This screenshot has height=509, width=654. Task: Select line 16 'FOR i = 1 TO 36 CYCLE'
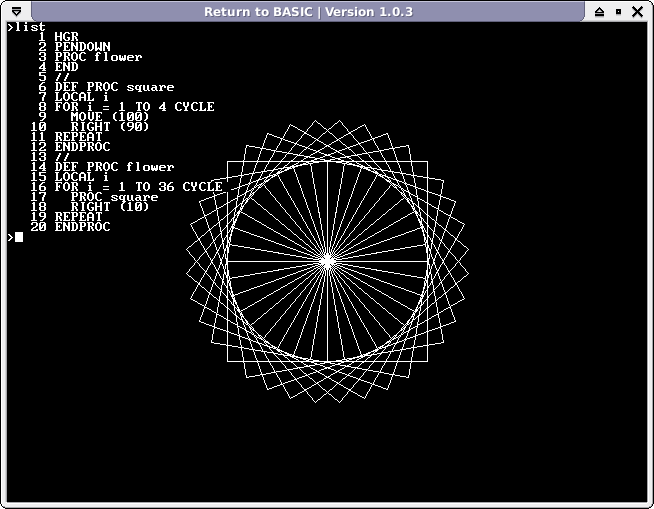pos(126,187)
